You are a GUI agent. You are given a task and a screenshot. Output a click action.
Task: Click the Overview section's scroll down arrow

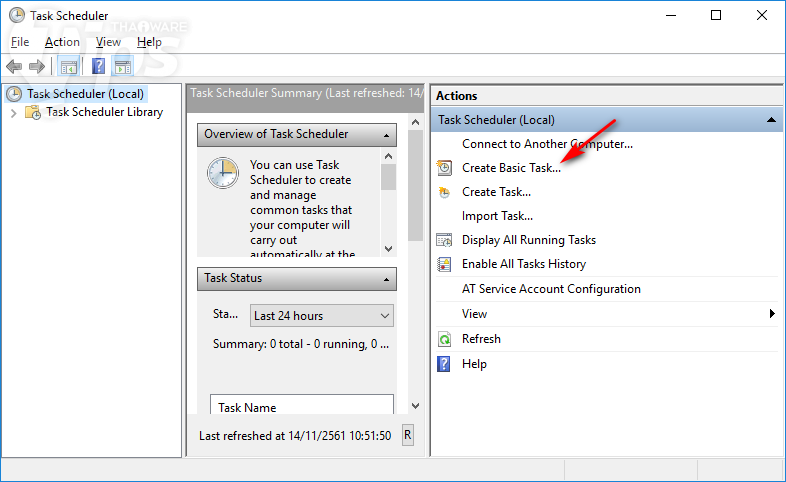click(389, 248)
